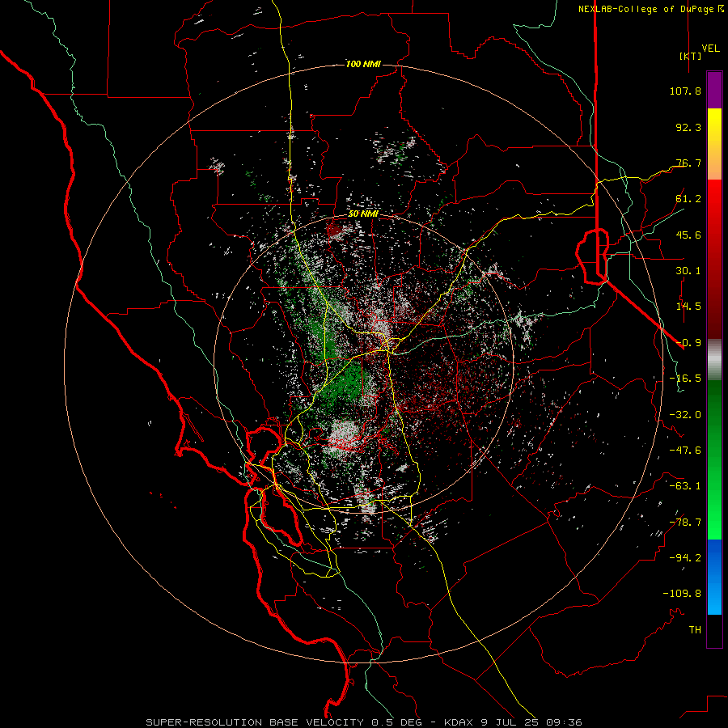
Task: Click the -47.6 velocity scale value
Action: point(685,451)
